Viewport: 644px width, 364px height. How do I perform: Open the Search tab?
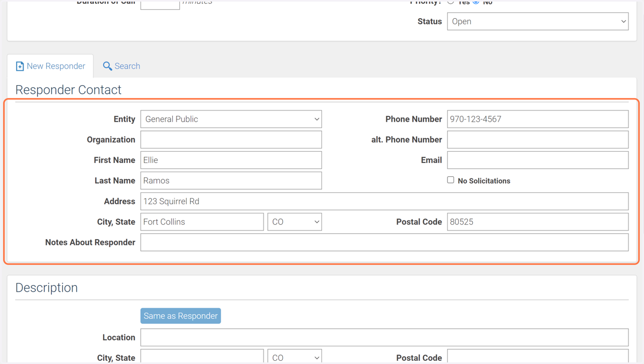[121, 66]
